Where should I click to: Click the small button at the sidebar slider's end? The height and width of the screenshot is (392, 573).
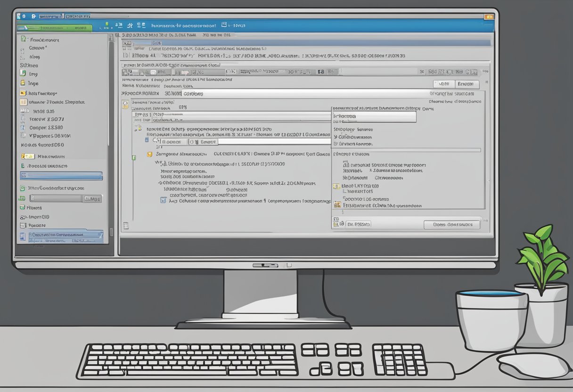click(93, 199)
